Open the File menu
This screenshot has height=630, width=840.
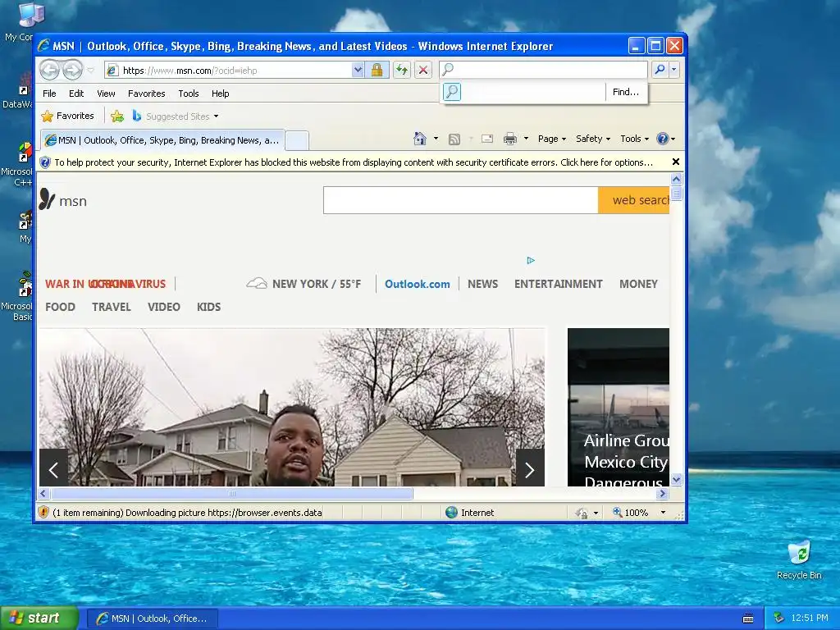tap(49, 94)
